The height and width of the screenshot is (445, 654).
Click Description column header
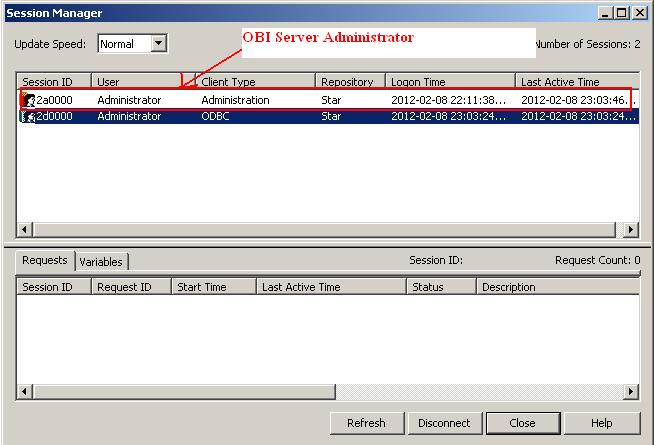(558, 287)
